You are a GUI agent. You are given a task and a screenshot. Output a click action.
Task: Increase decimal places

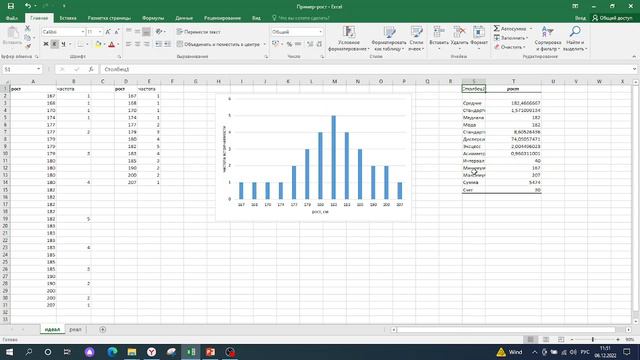[x=310, y=44]
